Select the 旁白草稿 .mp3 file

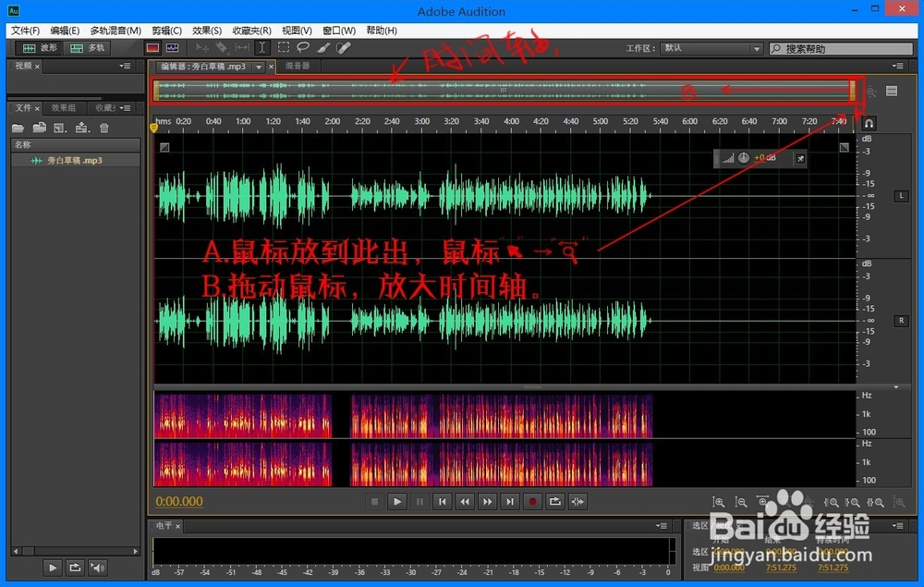click(76, 160)
